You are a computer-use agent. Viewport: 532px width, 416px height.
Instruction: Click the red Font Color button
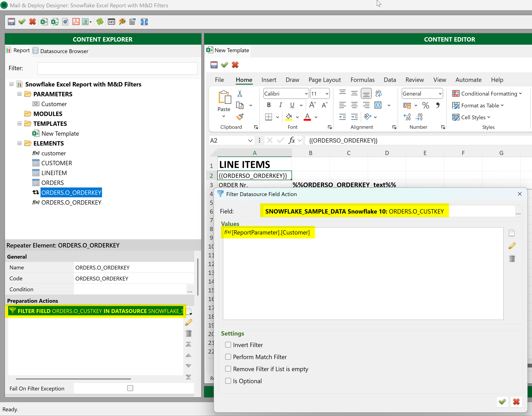[x=307, y=117]
